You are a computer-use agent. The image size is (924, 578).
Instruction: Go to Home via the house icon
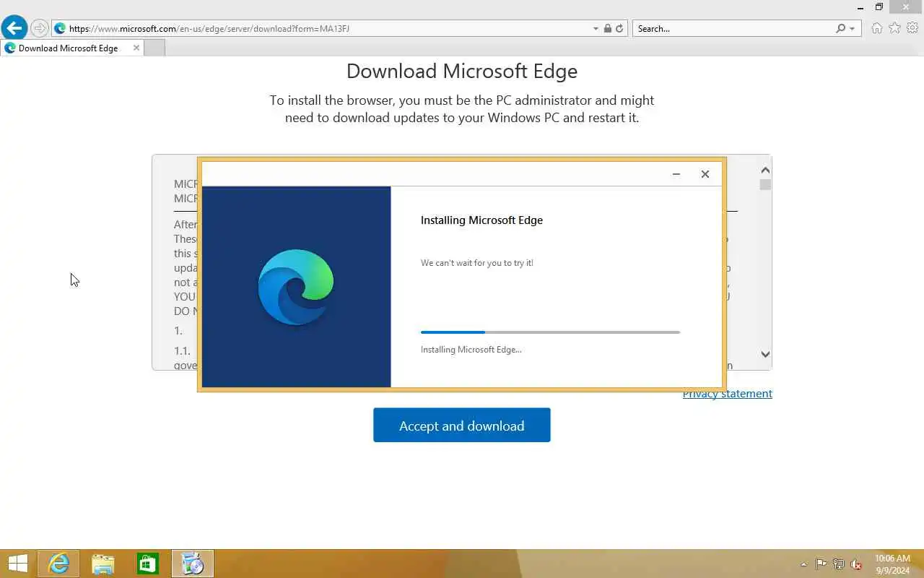[876, 28]
